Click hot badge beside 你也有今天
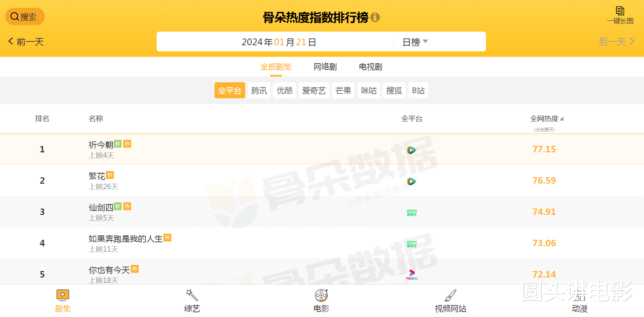The image size is (644, 317). tap(135, 269)
